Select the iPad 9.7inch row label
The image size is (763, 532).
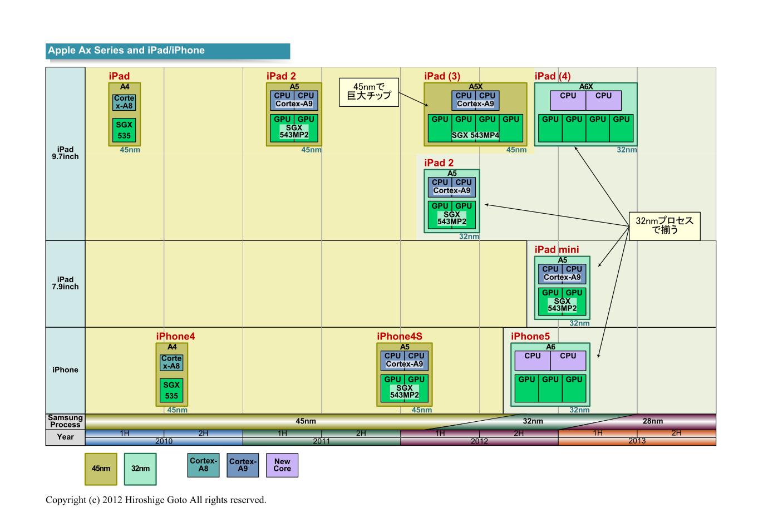point(65,153)
